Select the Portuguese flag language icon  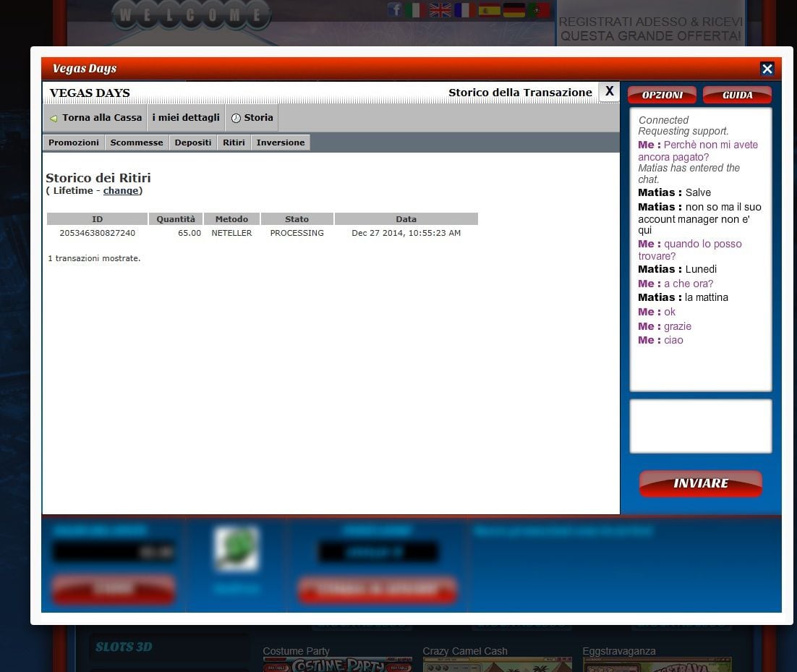point(538,9)
